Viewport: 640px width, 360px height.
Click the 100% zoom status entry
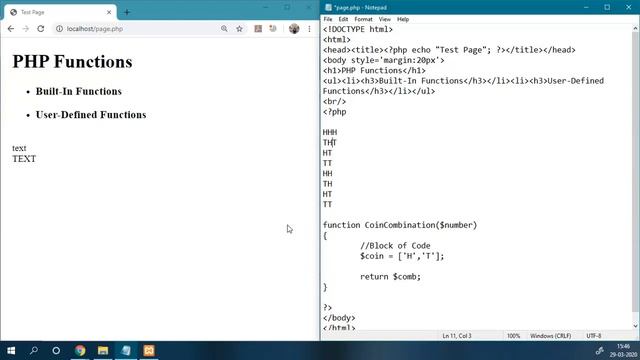tap(513, 336)
